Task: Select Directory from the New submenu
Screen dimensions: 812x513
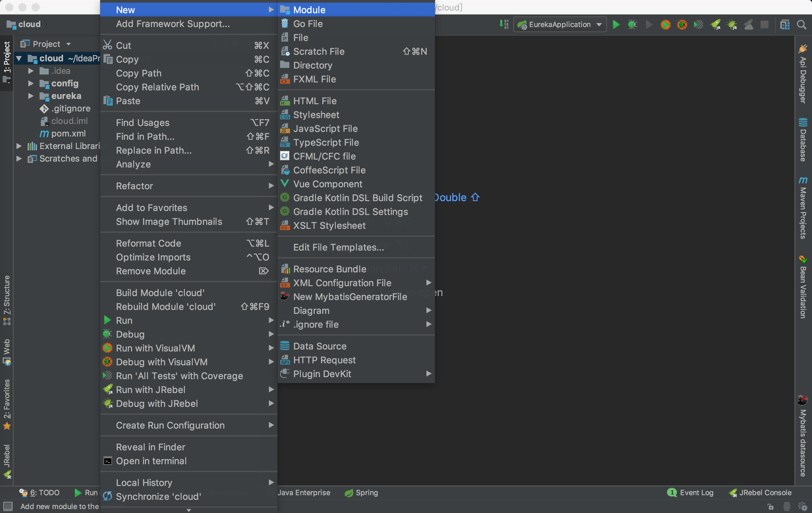Action: coord(312,65)
